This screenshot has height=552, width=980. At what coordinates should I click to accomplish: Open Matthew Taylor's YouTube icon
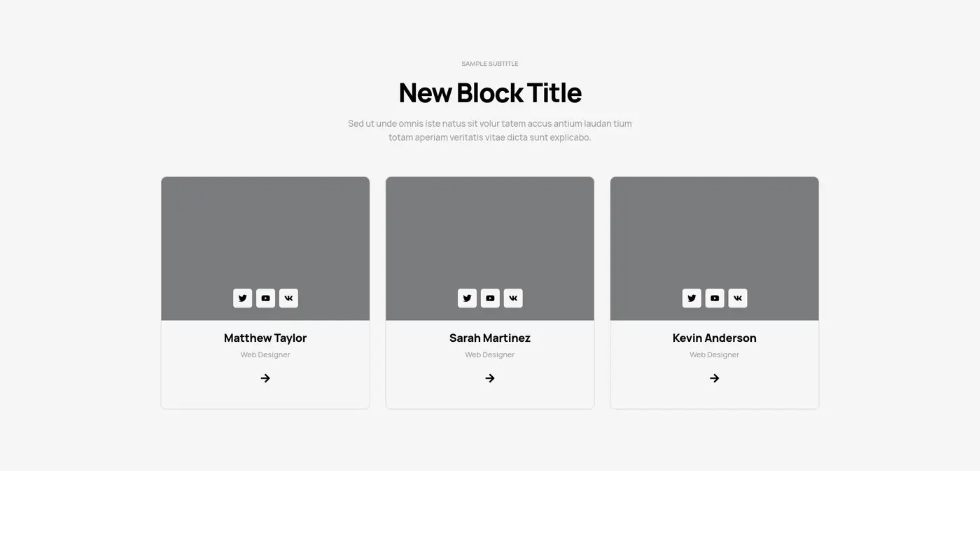265,298
